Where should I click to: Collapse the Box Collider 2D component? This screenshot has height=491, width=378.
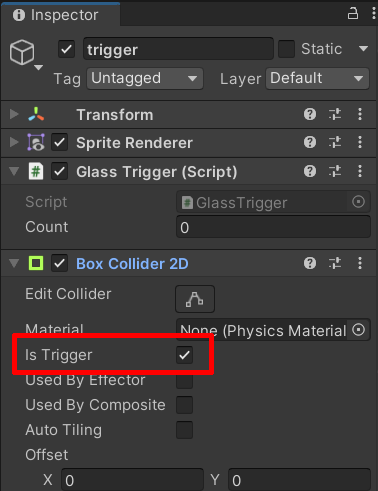click(x=14, y=263)
